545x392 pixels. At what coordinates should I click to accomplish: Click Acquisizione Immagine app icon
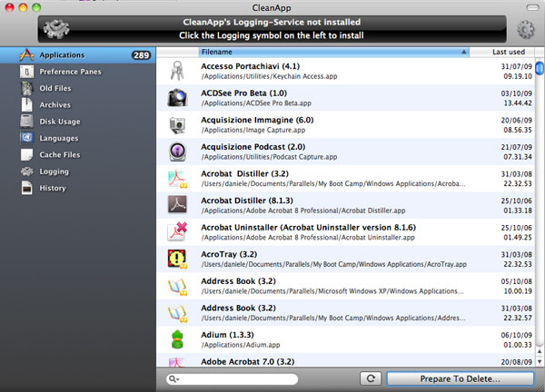tap(177, 124)
